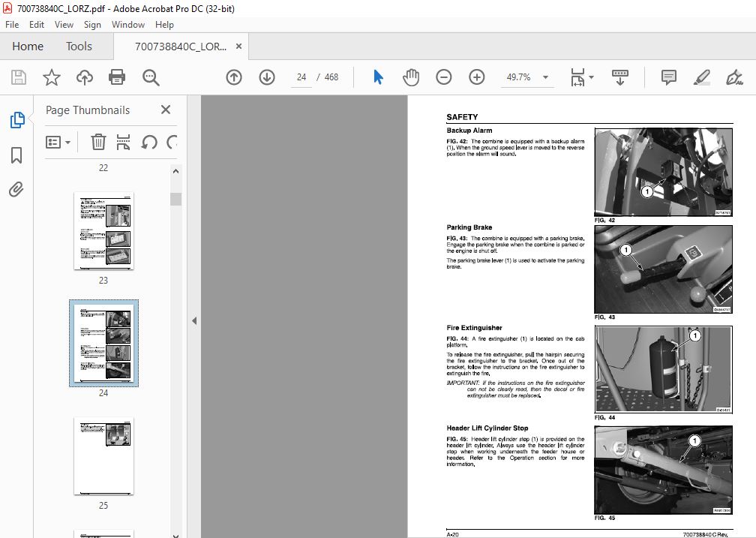Click the SAFETY page heading
The width and height of the screenshot is (756, 538).
point(462,117)
